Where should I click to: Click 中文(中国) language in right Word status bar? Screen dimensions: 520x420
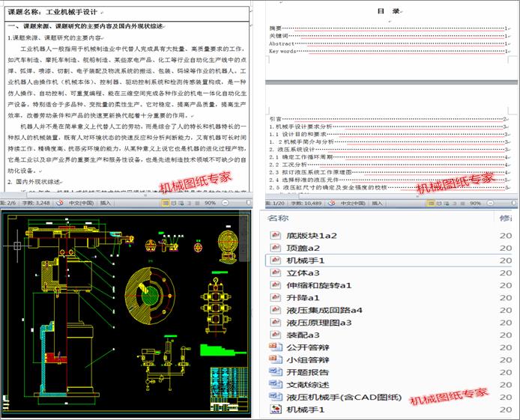tap(353, 203)
